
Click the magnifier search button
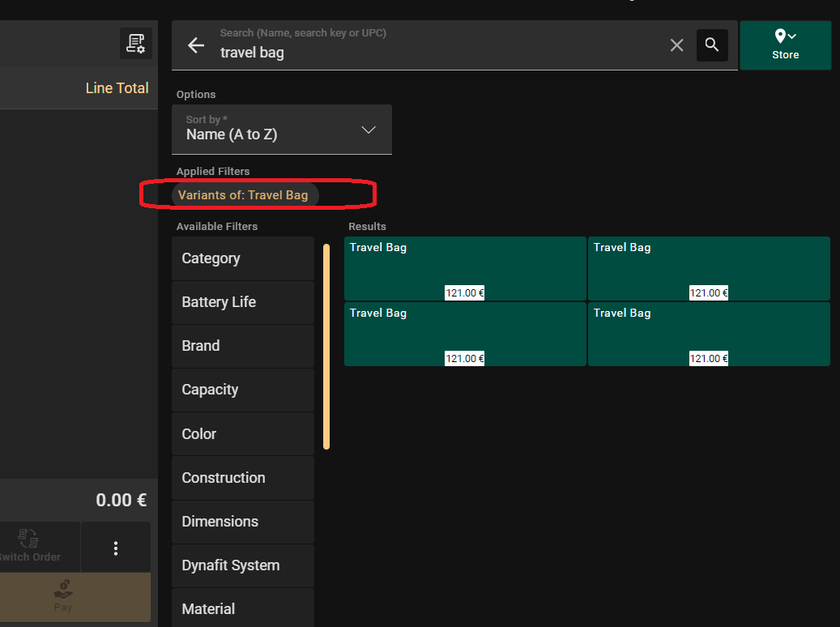pos(712,45)
